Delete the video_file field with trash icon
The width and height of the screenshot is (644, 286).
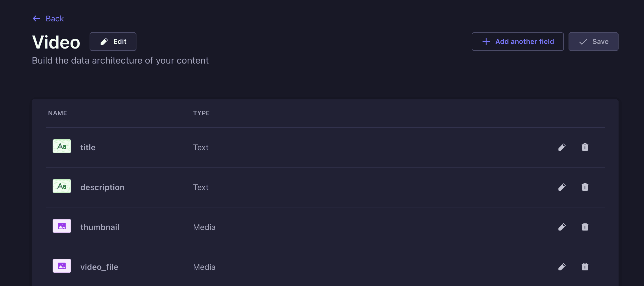(x=585, y=267)
